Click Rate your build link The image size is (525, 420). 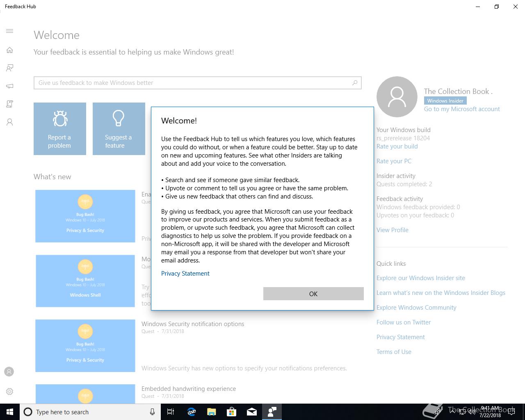pos(397,146)
